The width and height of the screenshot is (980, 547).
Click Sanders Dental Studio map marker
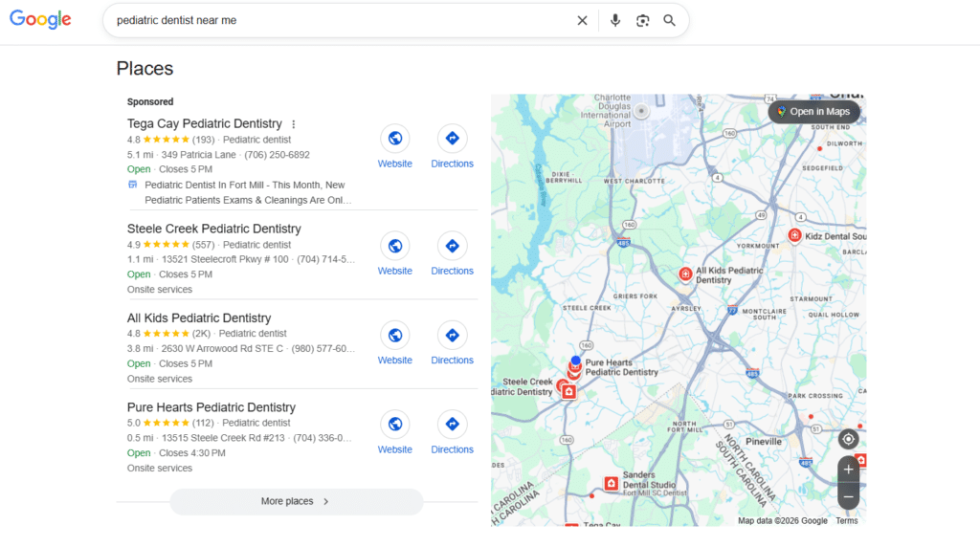pyautogui.click(x=611, y=484)
